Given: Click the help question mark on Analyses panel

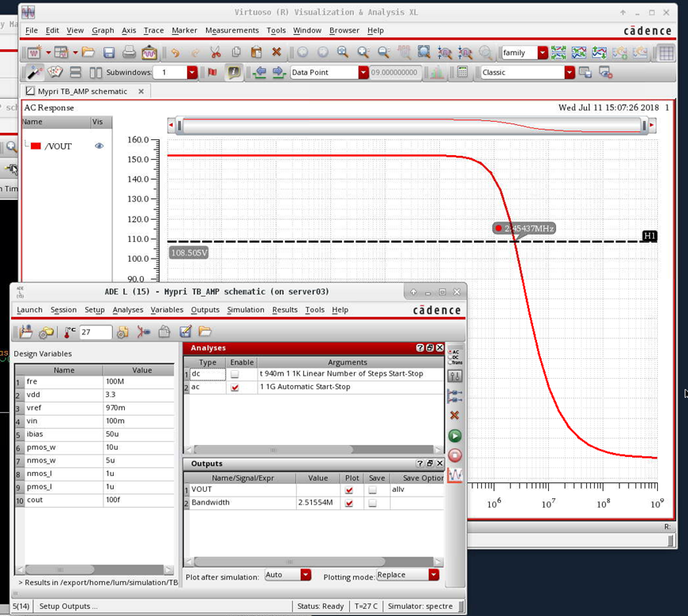Looking at the screenshot, I should pyautogui.click(x=420, y=348).
